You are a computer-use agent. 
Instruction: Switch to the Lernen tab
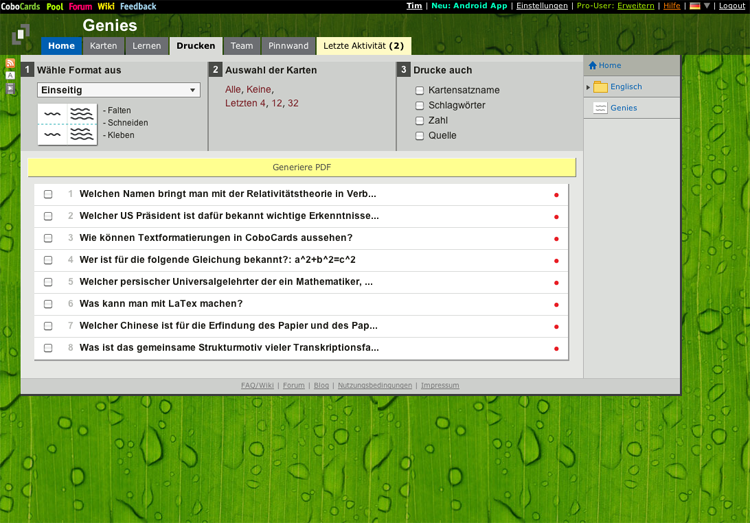pos(146,46)
